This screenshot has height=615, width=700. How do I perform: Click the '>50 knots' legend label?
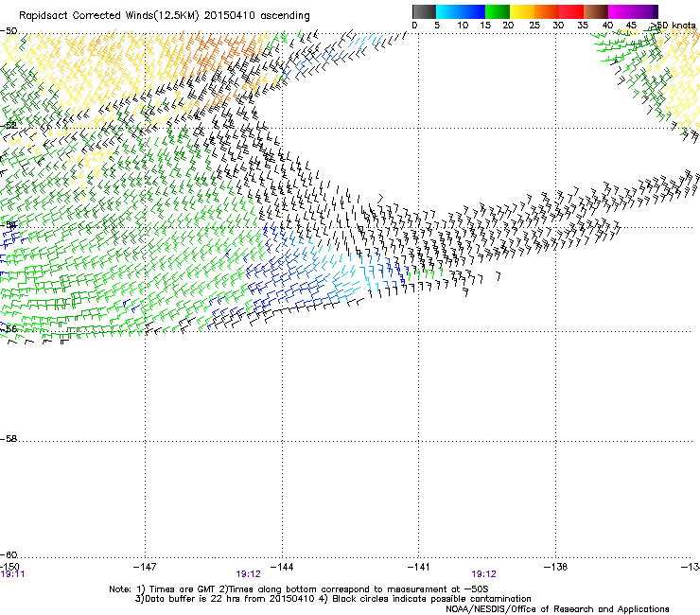(x=673, y=26)
